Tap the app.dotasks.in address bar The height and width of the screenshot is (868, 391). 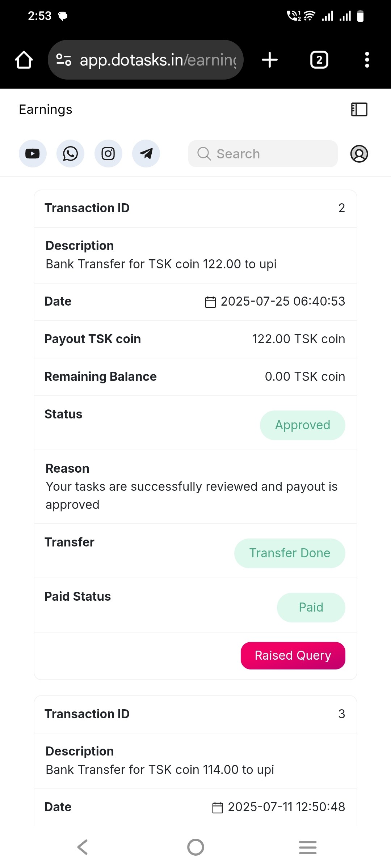pyautogui.click(x=157, y=60)
